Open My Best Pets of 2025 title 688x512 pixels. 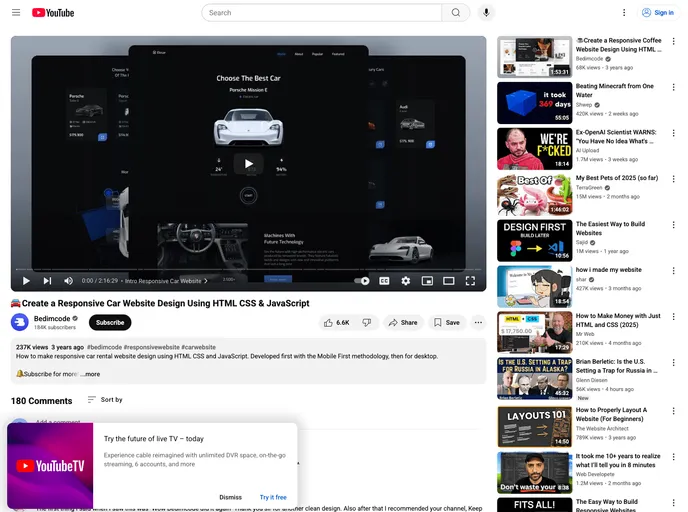(x=617, y=178)
